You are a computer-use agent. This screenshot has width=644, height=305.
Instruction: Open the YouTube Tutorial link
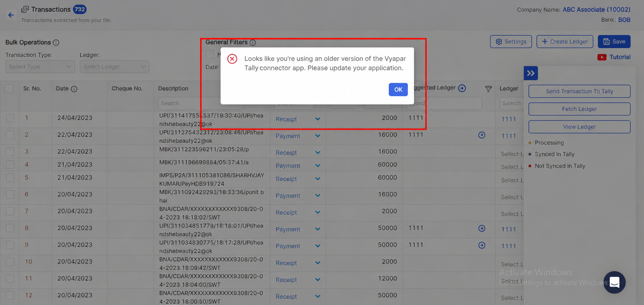(614, 57)
